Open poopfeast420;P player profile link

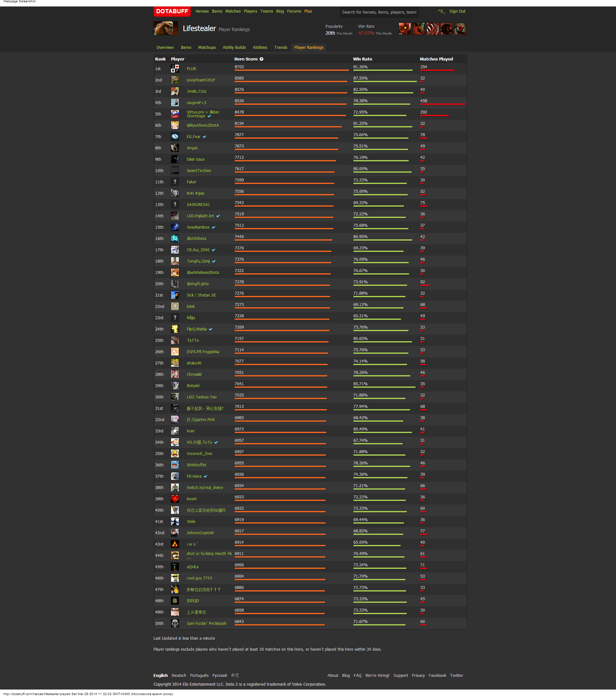pos(200,80)
